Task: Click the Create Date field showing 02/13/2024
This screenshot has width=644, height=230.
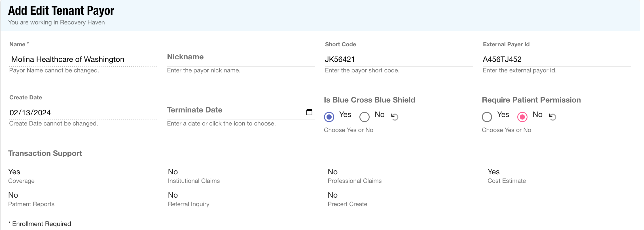Action: [x=82, y=113]
